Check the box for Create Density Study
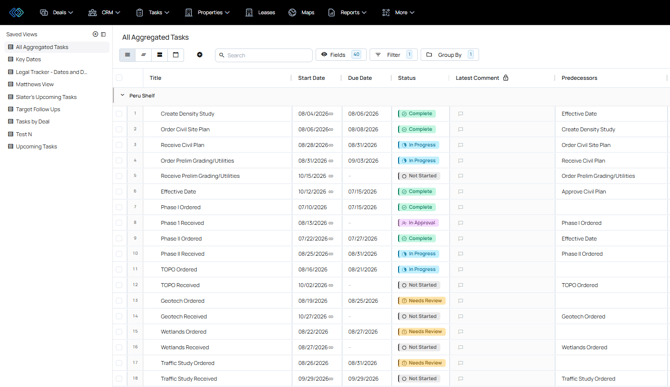Viewport: 670px width, 387px height. 119,114
